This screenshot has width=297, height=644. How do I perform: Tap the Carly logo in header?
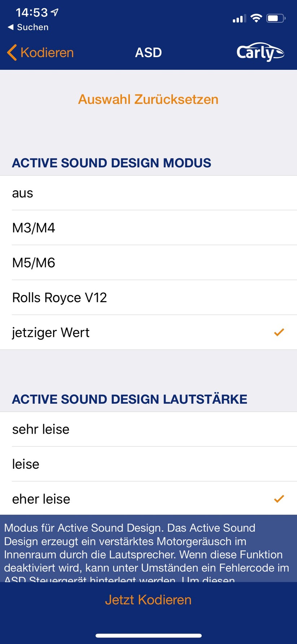coord(260,53)
